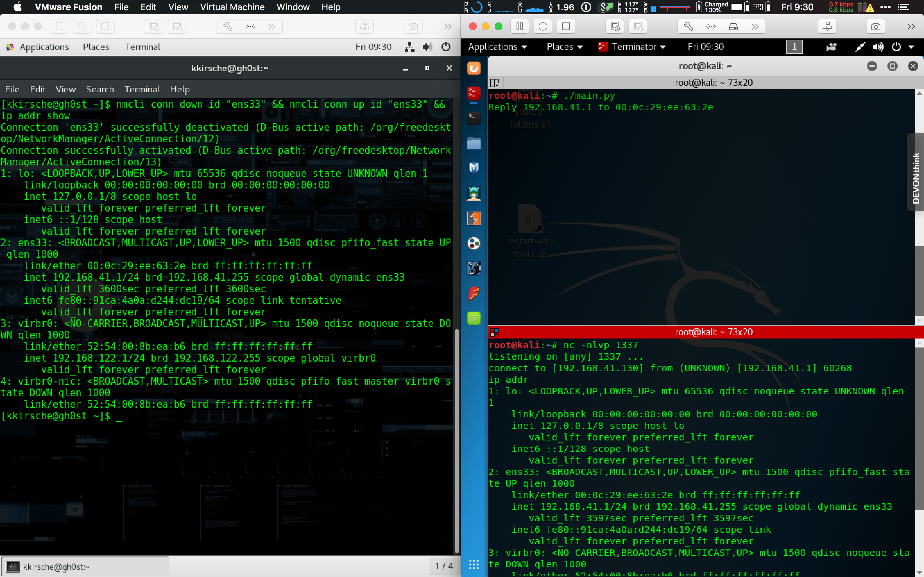Open the top terminal pane grouping menu icon

(494, 83)
